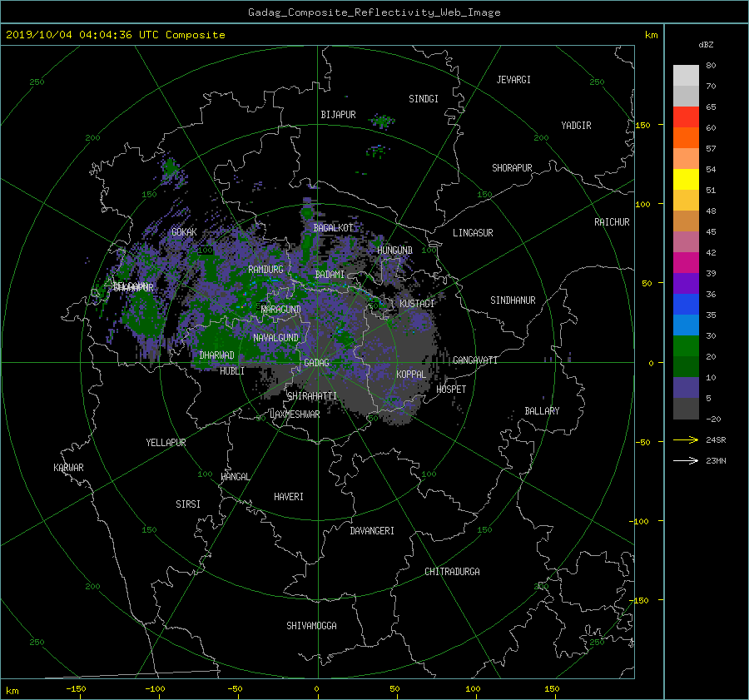Click the YADGIR city label
The height and width of the screenshot is (700, 749).
coord(576,126)
